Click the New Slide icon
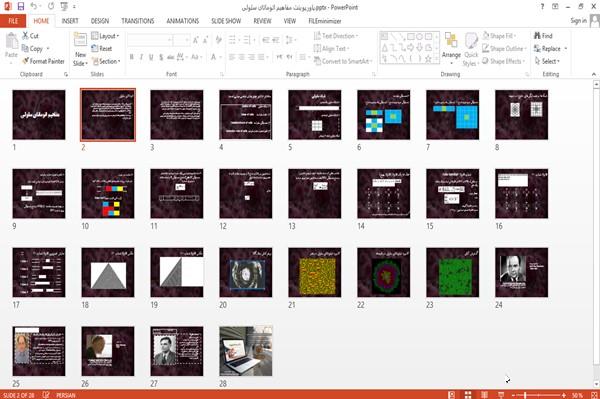 [80, 40]
